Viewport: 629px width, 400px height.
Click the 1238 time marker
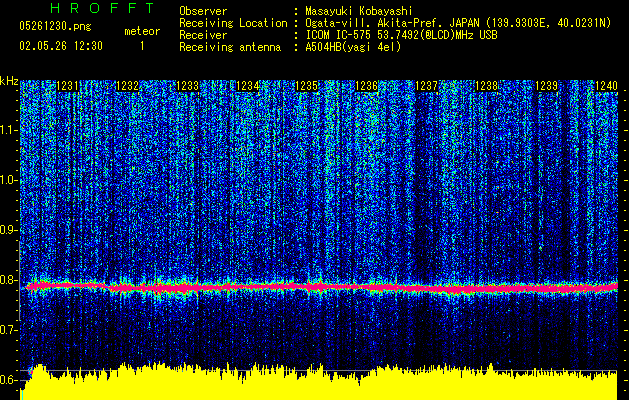coord(486,86)
